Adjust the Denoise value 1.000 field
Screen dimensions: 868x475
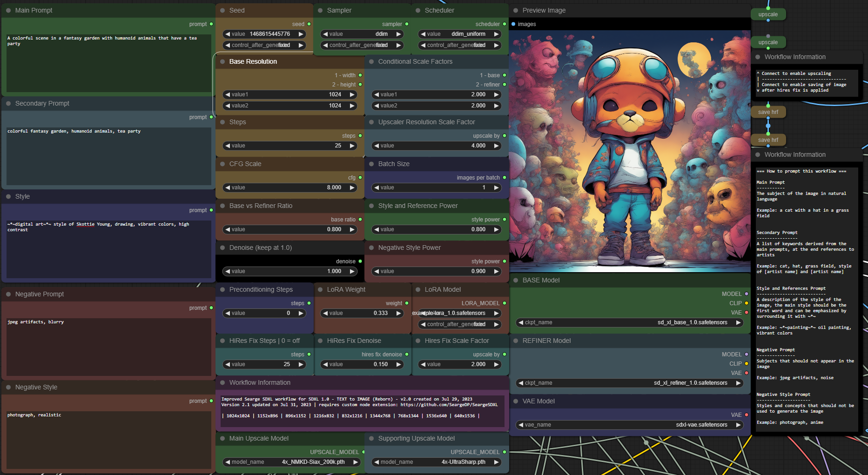[289, 271]
